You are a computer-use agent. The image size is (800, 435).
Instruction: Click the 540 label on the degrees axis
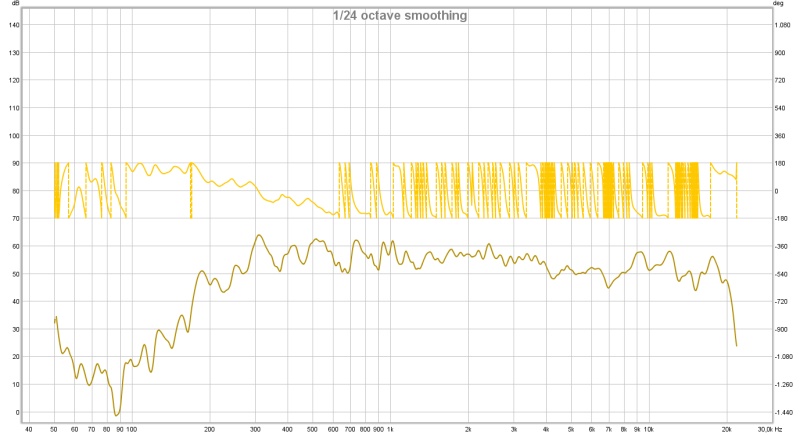click(x=780, y=108)
